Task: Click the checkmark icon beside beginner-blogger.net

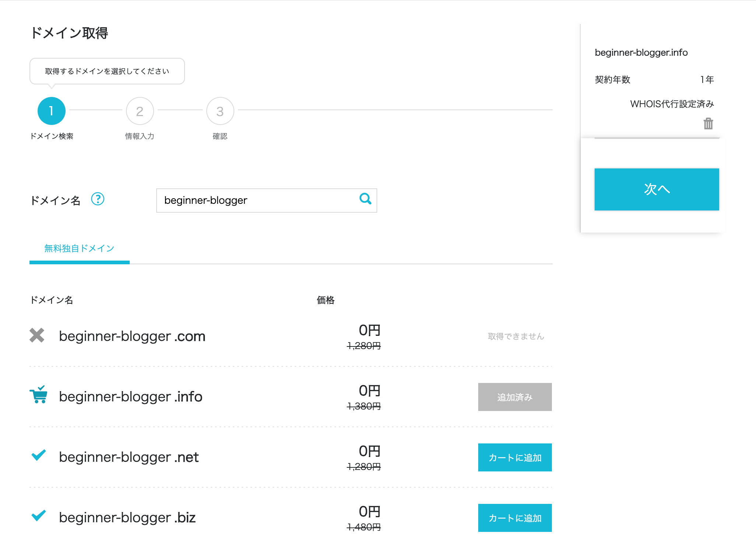Action: [38, 455]
